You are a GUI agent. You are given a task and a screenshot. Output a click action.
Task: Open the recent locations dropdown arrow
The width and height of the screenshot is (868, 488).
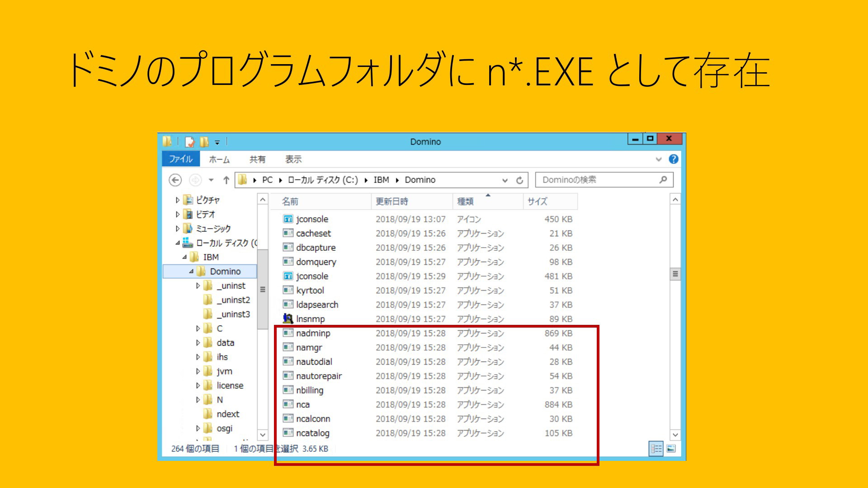click(211, 180)
